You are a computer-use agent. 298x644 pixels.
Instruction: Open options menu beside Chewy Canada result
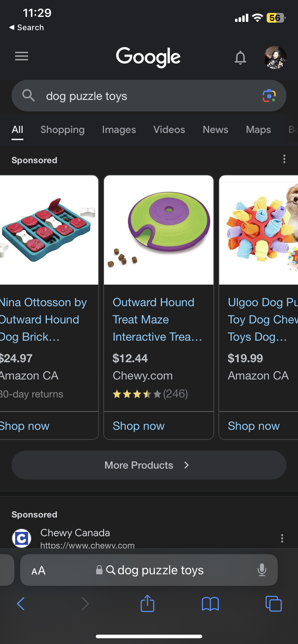click(282, 538)
